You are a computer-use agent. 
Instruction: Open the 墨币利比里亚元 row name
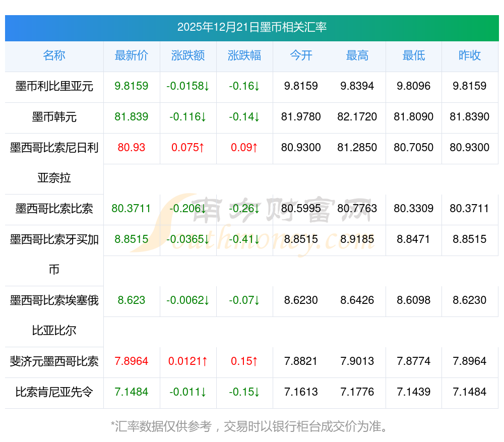pos(54,86)
